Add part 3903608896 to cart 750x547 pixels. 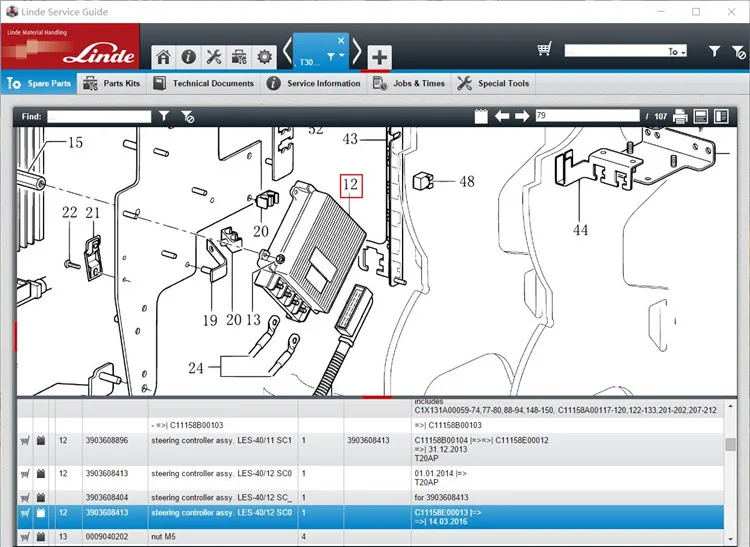click(x=25, y=441)
